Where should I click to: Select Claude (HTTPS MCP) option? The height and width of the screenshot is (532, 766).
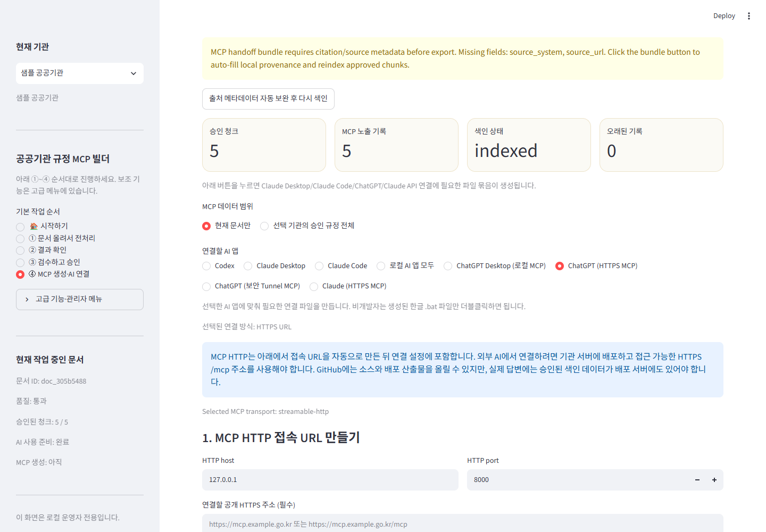(348, 286)
